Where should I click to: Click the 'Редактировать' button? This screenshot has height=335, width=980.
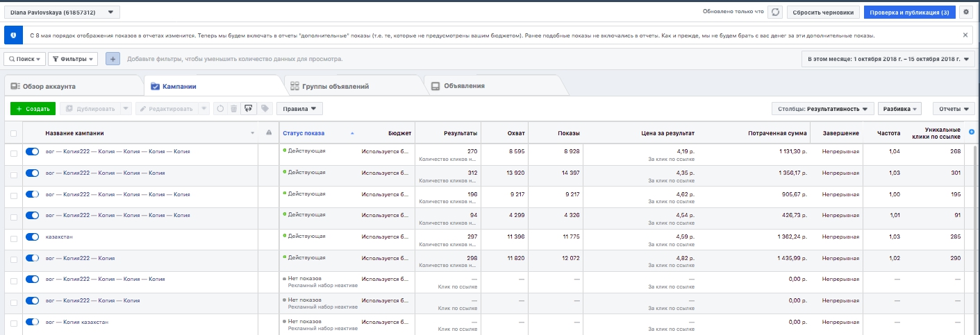(167, 108)
